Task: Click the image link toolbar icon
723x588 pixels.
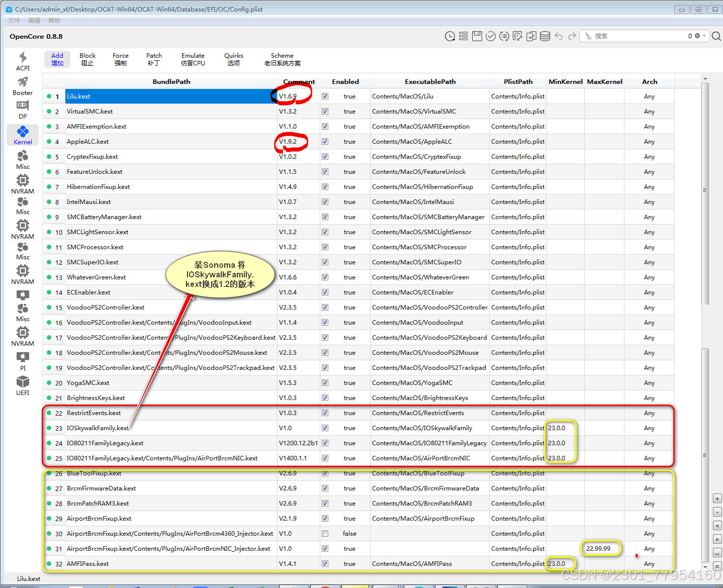Action: coord(518,36)
